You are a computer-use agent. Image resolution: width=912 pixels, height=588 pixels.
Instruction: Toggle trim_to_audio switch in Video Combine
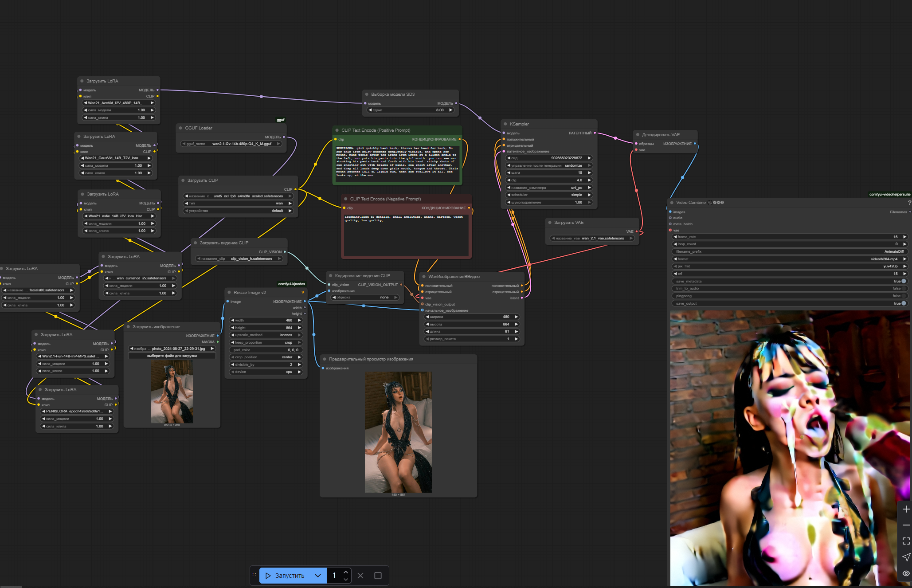tap(904, 288)
